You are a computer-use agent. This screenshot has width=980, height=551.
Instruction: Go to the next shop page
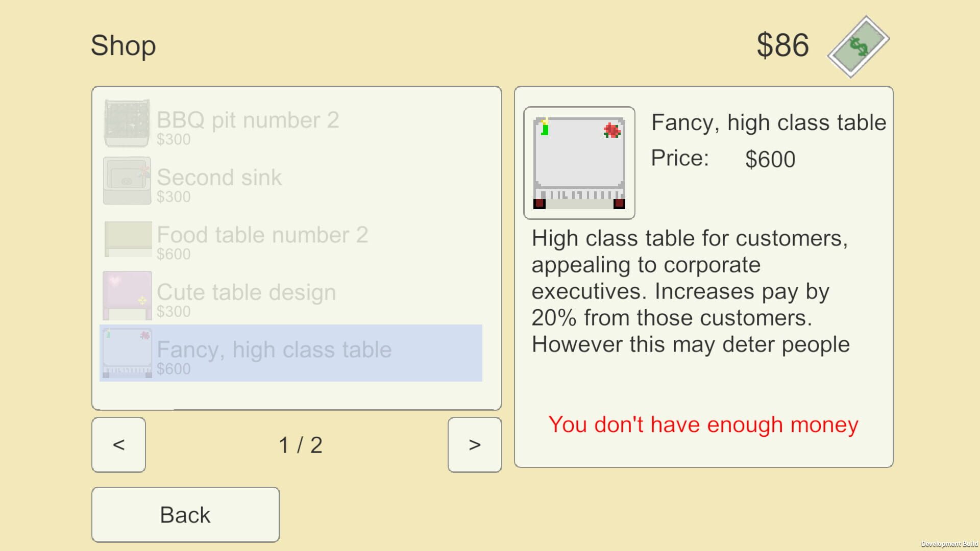474,445
